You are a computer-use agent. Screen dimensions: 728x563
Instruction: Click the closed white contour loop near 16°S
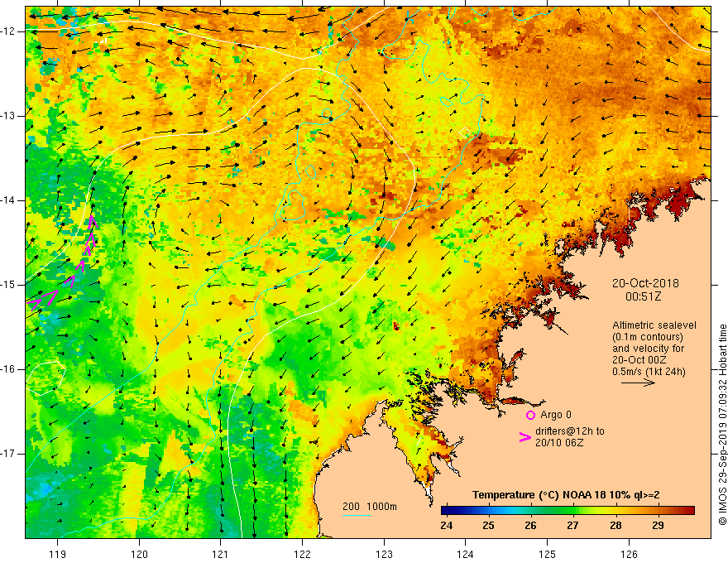click(45, 378)
